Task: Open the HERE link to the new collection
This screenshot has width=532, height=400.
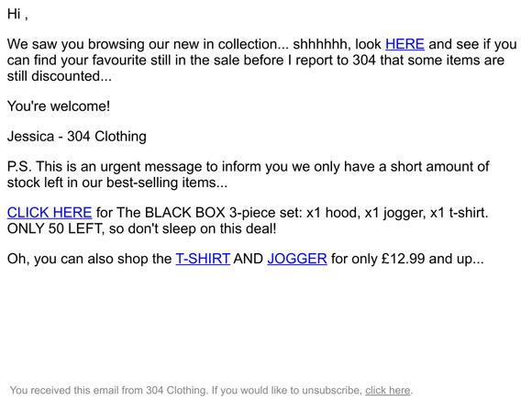Action: click(x=405, y=44)
